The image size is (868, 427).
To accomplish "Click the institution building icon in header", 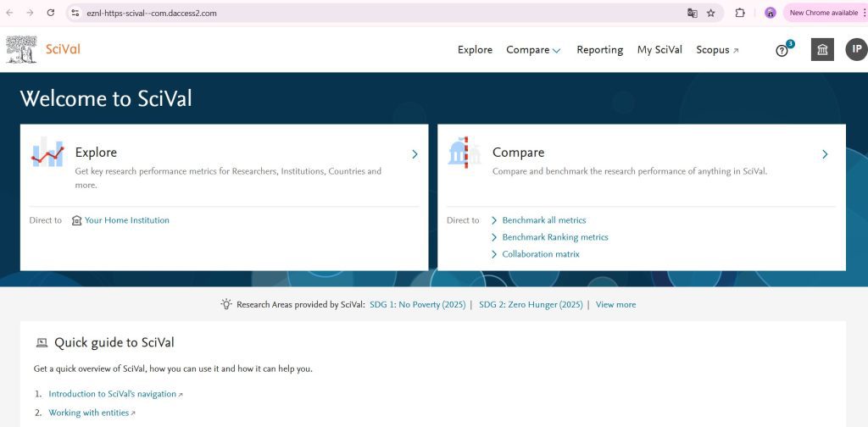I will coord(822,50).
